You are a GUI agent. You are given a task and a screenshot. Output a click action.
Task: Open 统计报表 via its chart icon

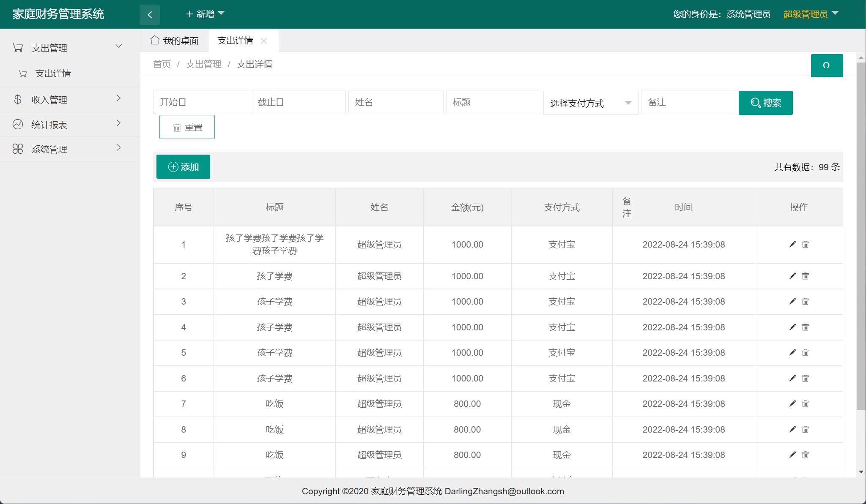pyautogui.click(x=17, y=124)
